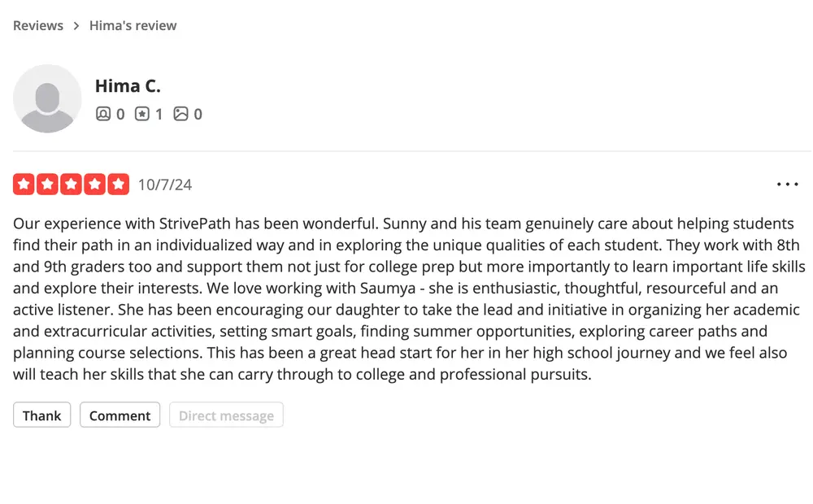Click the photos count icon

click(x=181, y=114)
